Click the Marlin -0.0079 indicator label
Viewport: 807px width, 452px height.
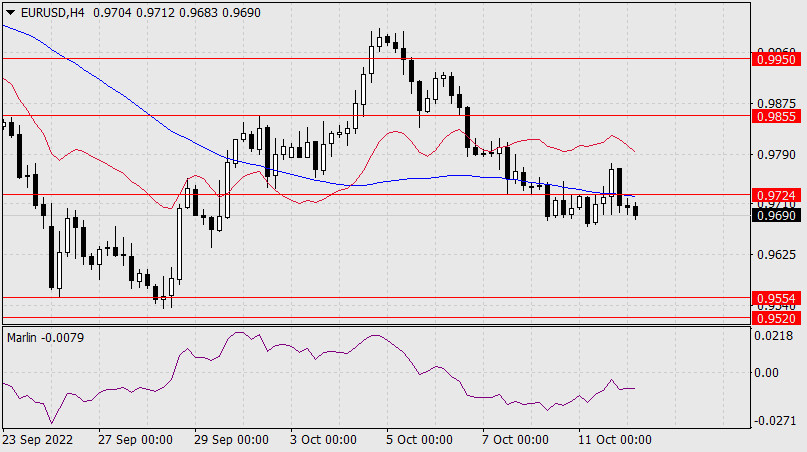point(45,338)
